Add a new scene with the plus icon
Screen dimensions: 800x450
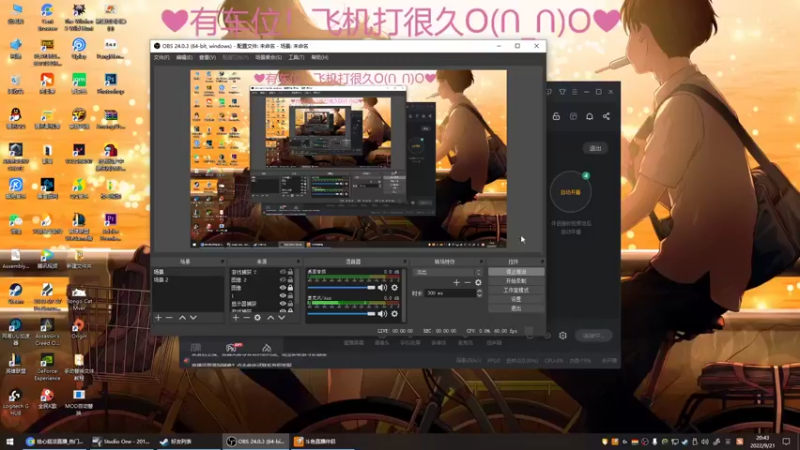[158, 317]
